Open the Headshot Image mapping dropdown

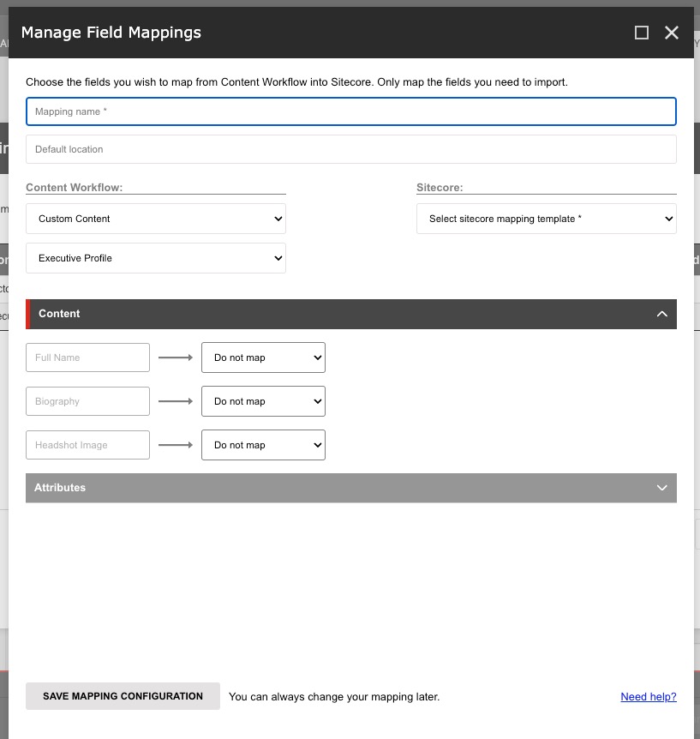(263, 445)
